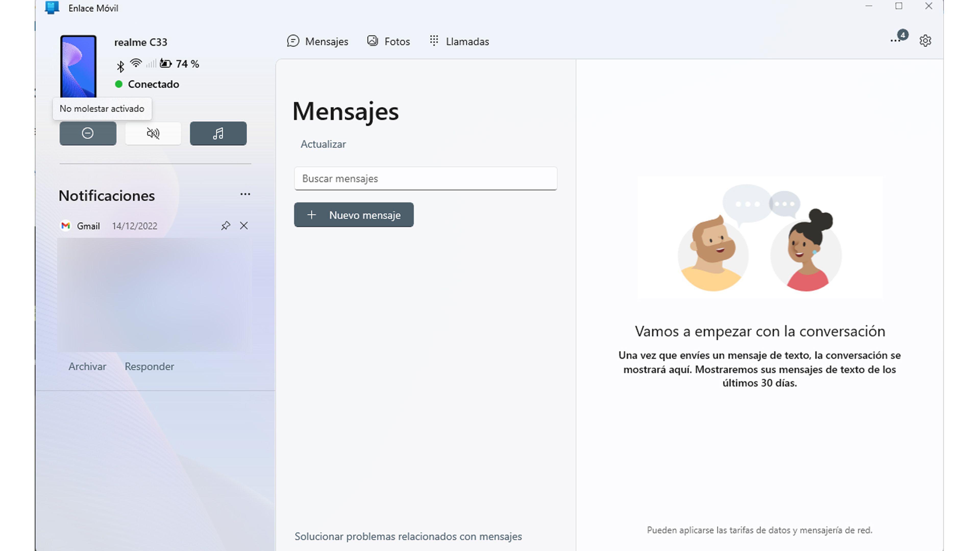The width and height of the screenshot is (980, 551).
Task: Focus the Buscar mensajes search field
Action: click(x=425, y=178)
